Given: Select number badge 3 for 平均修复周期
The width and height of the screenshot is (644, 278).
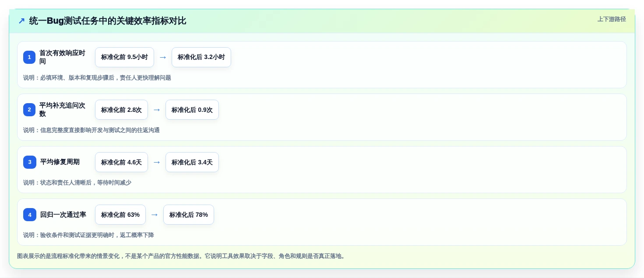Looking at the screenshot, I should pyautogui.click(x=30, y=162).
